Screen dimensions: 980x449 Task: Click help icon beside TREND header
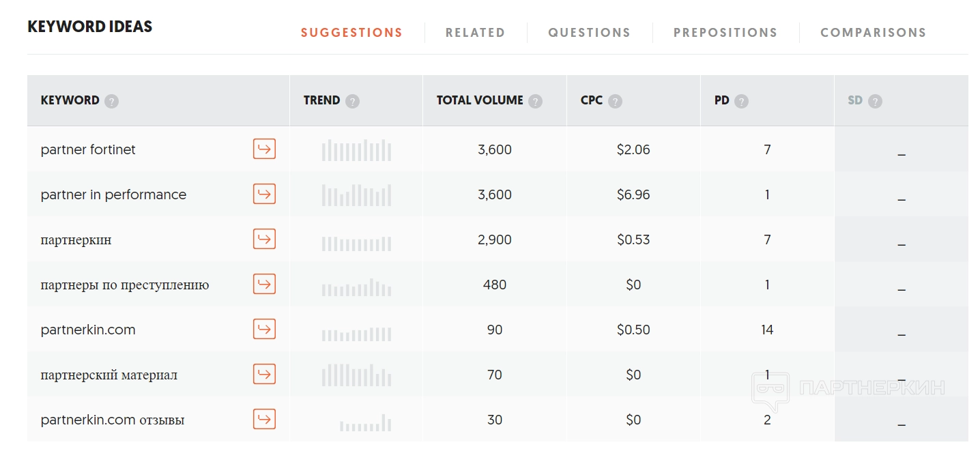point(352,101)
